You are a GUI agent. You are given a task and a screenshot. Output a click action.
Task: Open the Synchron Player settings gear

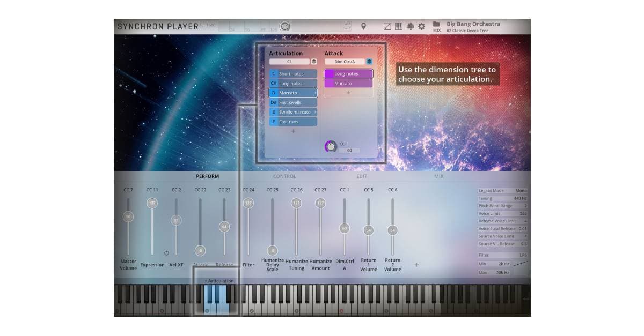point(421,26)
